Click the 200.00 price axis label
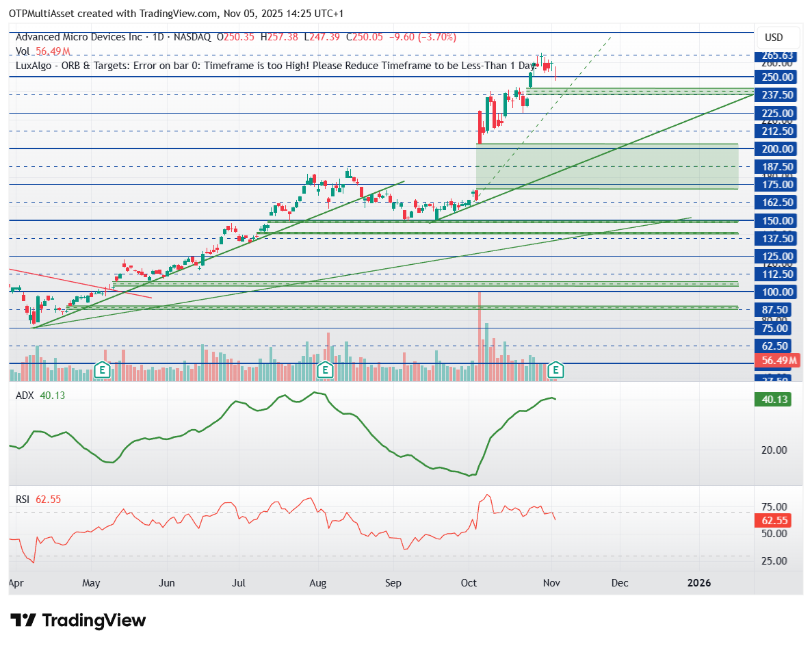Screen dimensions: 812x646 tap(773, 149)
